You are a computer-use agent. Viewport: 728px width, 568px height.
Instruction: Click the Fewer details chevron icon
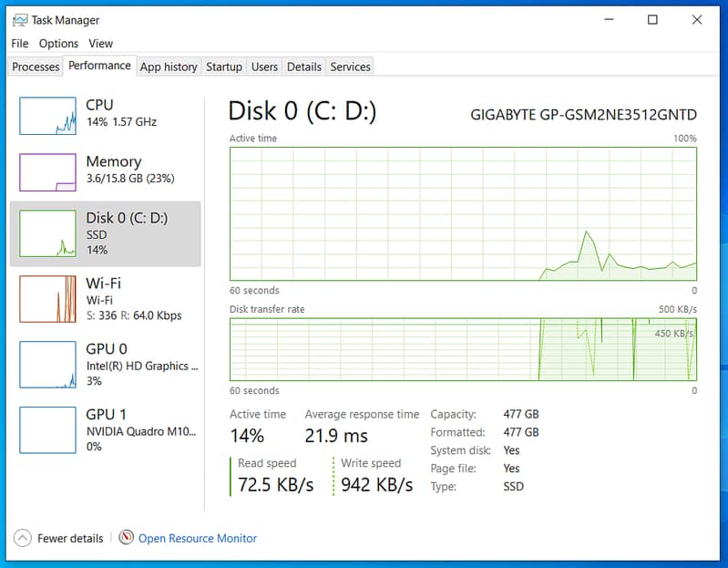coord(23,538)
